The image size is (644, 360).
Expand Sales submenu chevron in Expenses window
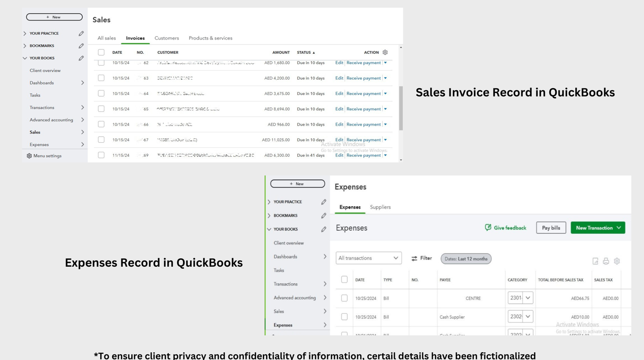click(x=325, y=311)
